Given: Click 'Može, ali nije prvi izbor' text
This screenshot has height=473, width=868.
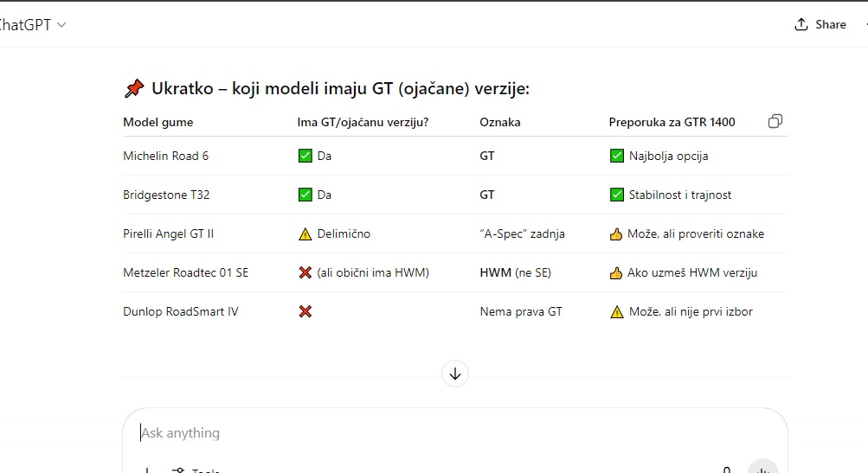Looking at the screenshot, I should [691, 311].
